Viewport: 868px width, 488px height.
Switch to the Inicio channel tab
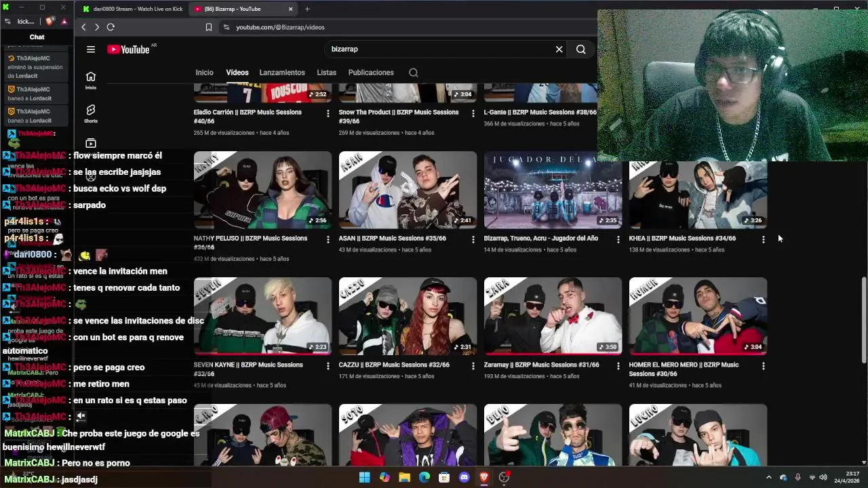(x=204, y=73)
